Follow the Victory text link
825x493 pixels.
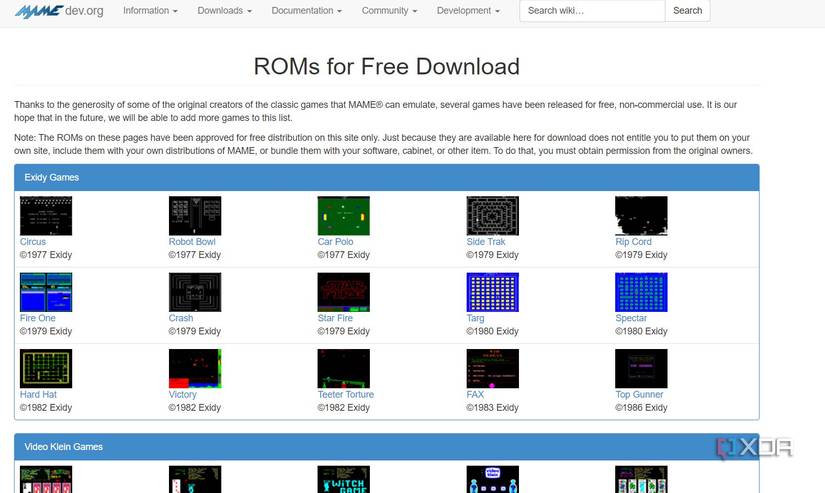tap(183, 394)
